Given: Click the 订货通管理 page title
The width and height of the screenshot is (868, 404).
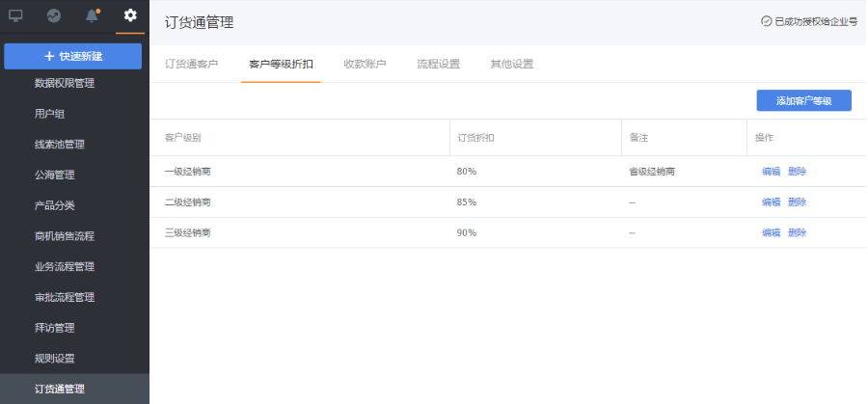Looking at the screenshot, I should pos(200,22).
